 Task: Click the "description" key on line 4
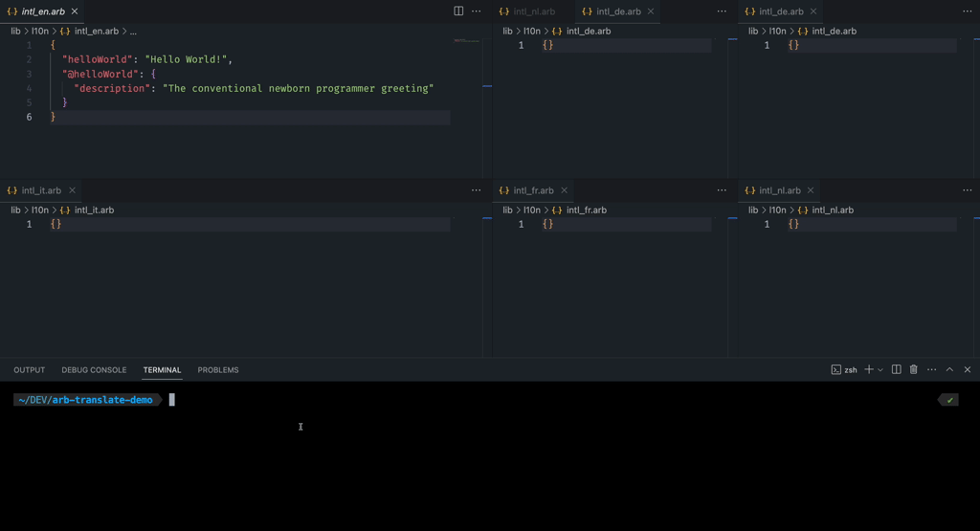point(112,88)
